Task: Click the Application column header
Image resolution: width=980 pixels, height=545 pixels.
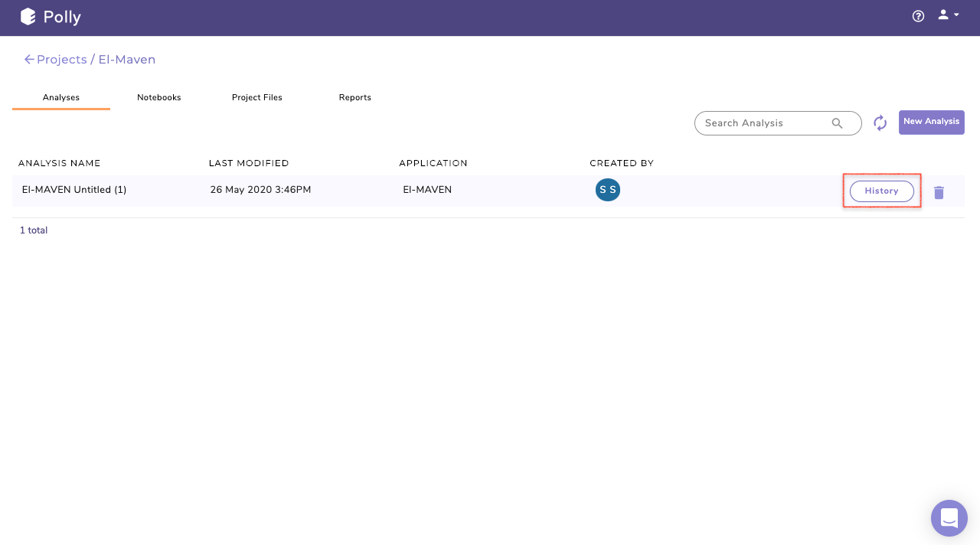Action: 433,163
